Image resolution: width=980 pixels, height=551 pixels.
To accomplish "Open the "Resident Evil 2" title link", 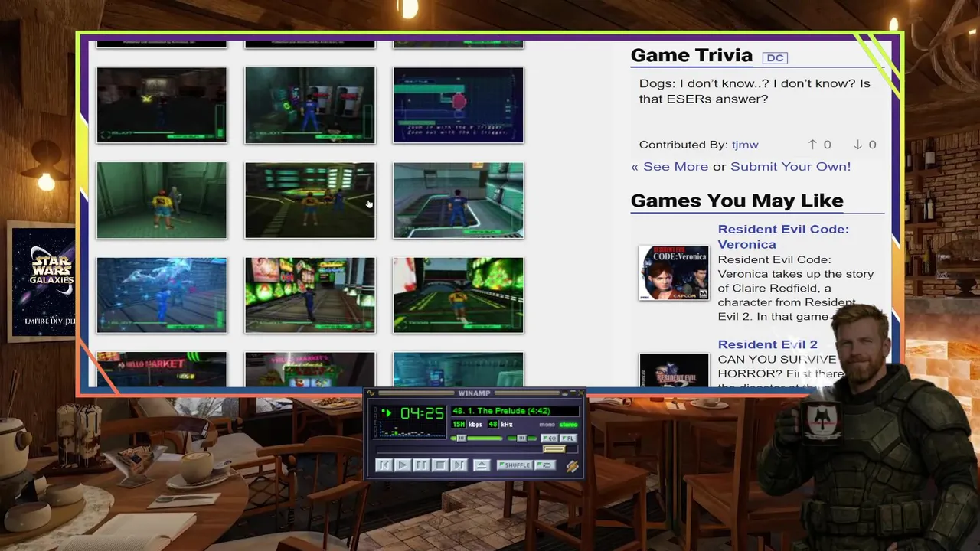I will [x=767, y=344].
